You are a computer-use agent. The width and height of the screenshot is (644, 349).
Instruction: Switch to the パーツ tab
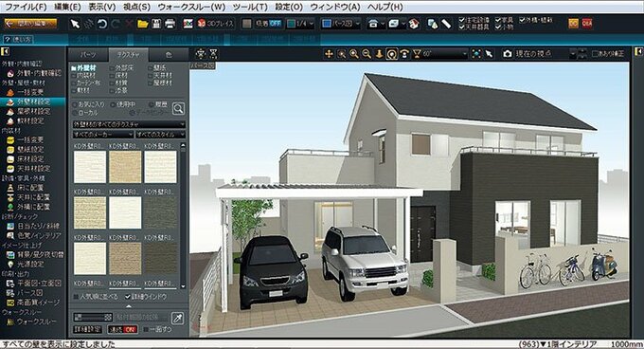click(88, 54)
